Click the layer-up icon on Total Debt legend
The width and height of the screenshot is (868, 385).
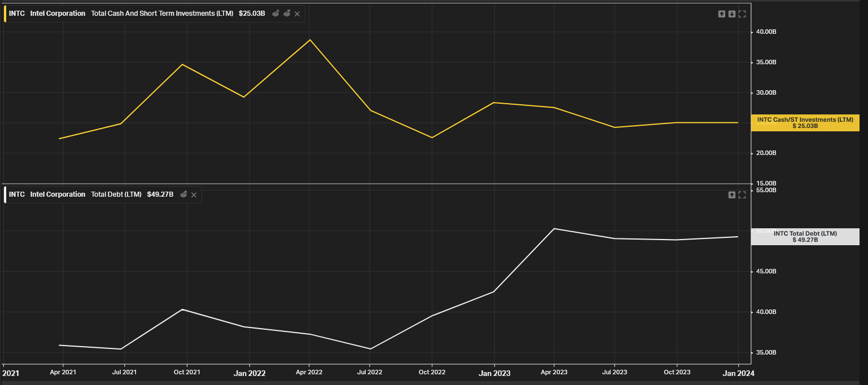[183, 194]
